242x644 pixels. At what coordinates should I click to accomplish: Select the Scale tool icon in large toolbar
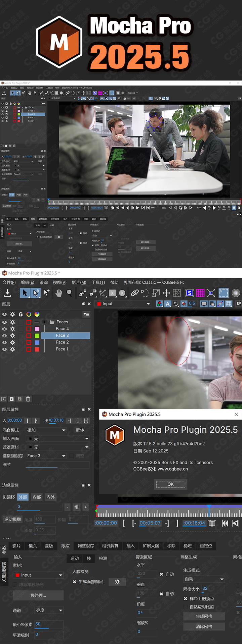click(156, 293)
